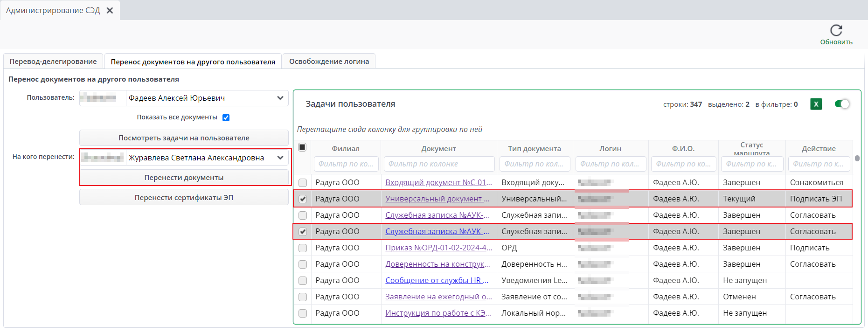This screenshot has height=332, width=868.
Task: Click the Обновить refresh icon
Action: coord(836,31)
